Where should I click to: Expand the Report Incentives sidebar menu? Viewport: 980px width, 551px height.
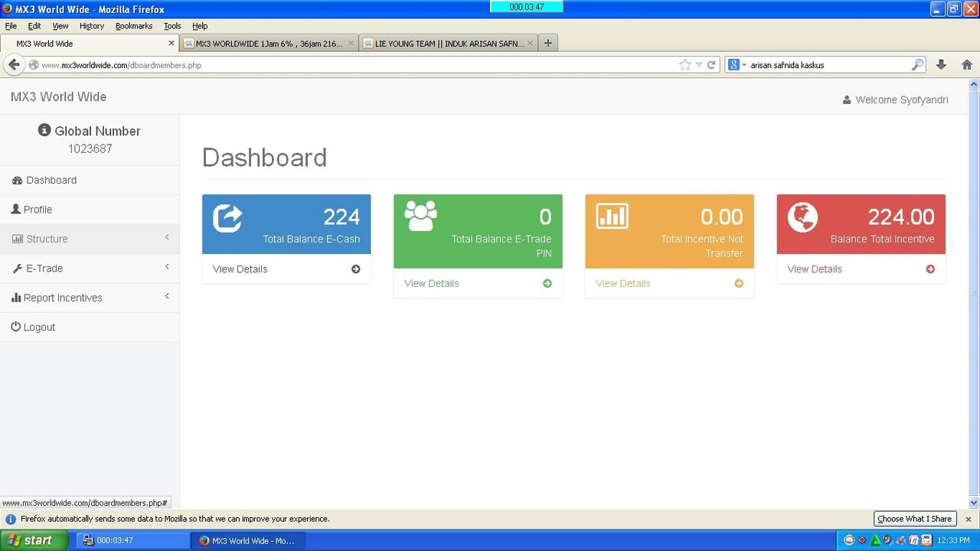(x=90, y=298)
